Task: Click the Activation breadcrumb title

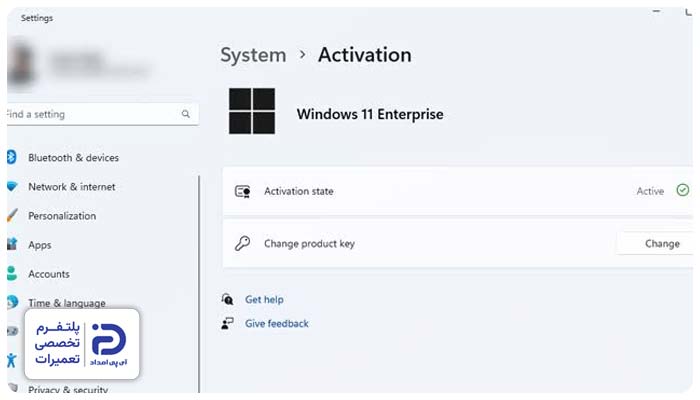Action: 365,55
